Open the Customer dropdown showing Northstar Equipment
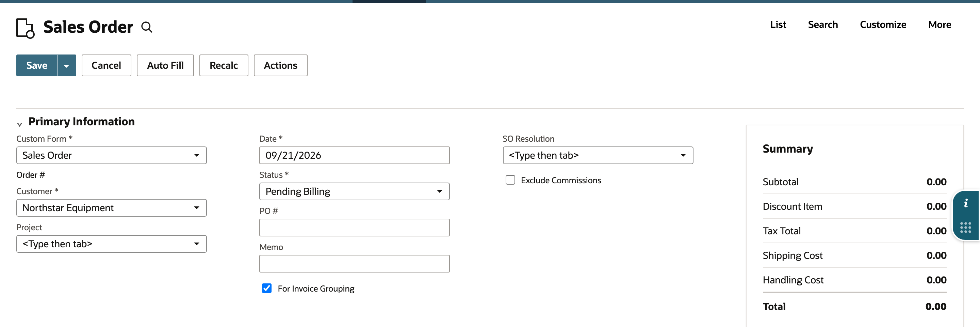Screen dimensions: 980x327 [x=112, y=208]
